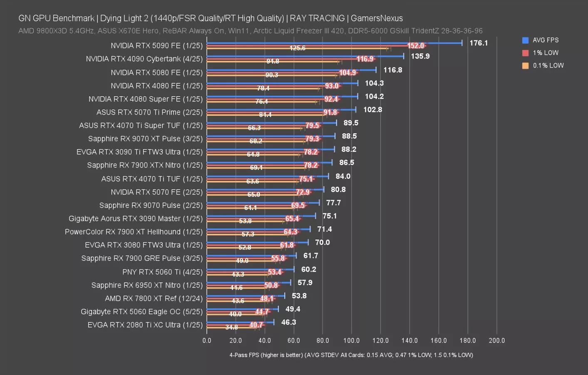
Task: Click the GamersNexus text in the title
Action: click(x=377, y=18)
